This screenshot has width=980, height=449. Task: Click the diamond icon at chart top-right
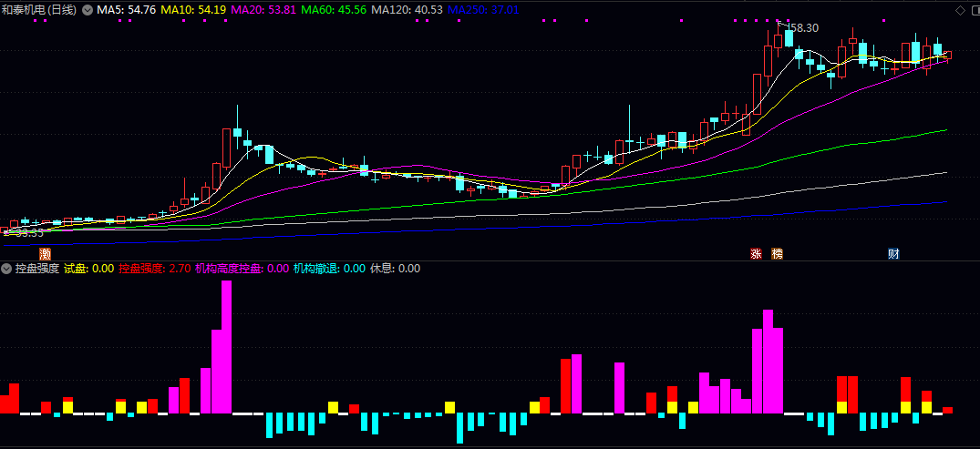click(x=960, y=9)
